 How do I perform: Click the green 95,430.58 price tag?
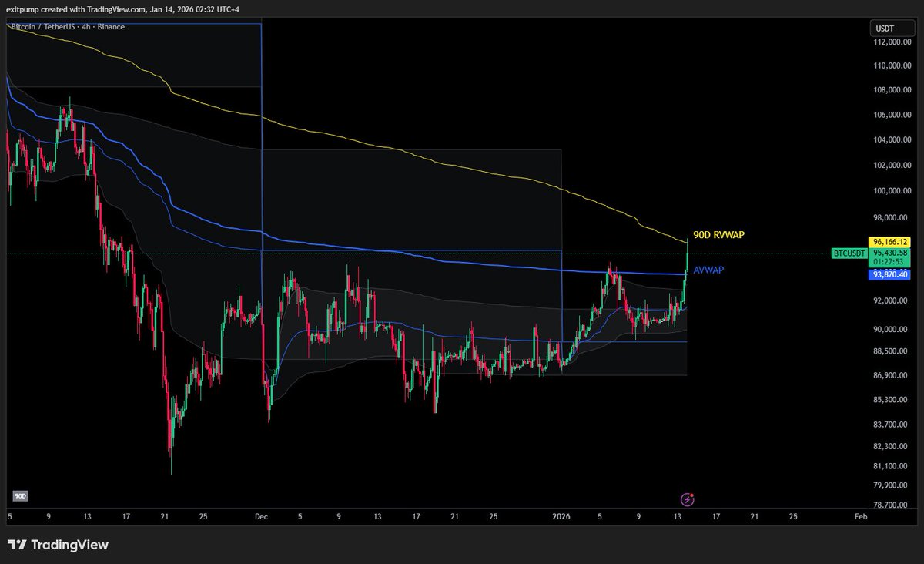pyautogui.click(x=889, y=253)
